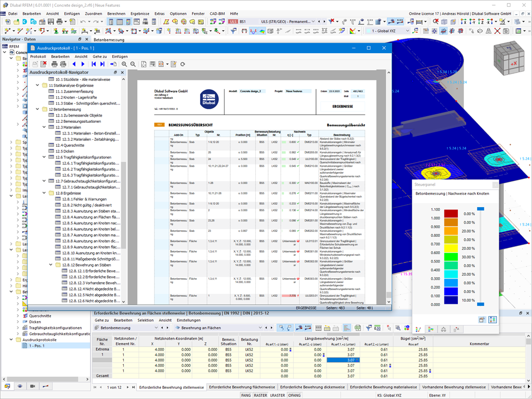Screen dimensions: 532x399
Task: Jump to first page in Ausdruckprotokoll
Action: pyautogui.click(x=94, y=64)
